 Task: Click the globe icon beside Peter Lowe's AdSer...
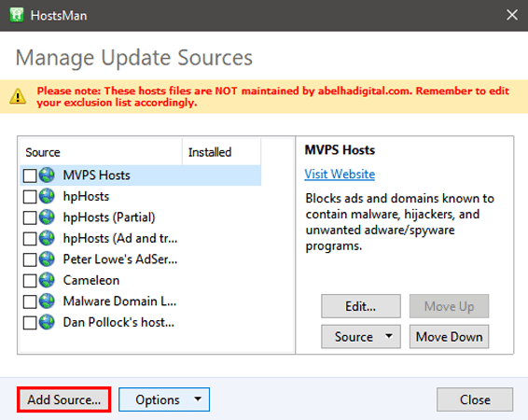47,259
